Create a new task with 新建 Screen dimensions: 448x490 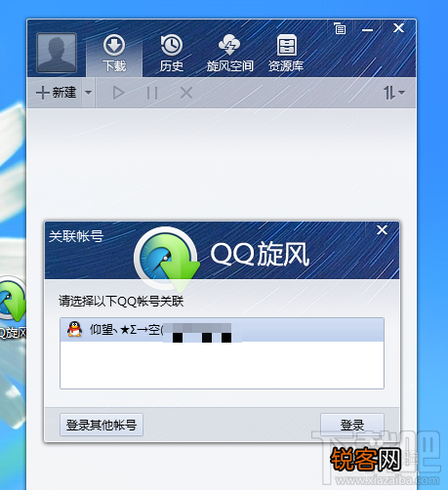point(56,93)
